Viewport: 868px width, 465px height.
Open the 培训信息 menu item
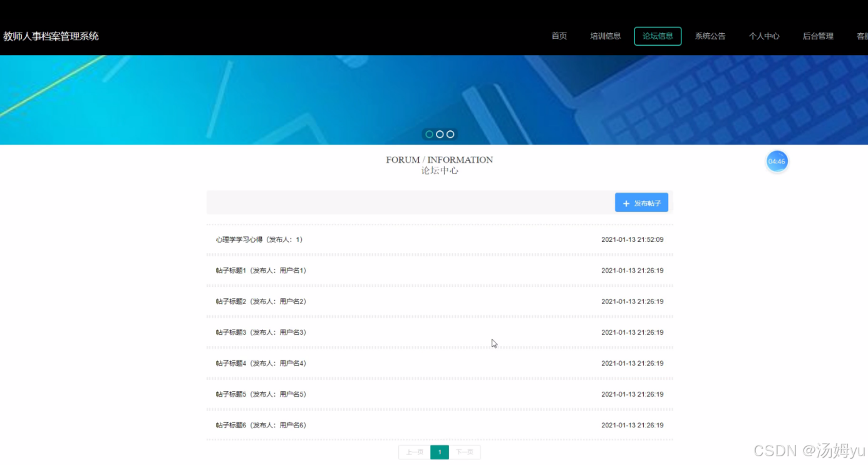pos(605,36)
